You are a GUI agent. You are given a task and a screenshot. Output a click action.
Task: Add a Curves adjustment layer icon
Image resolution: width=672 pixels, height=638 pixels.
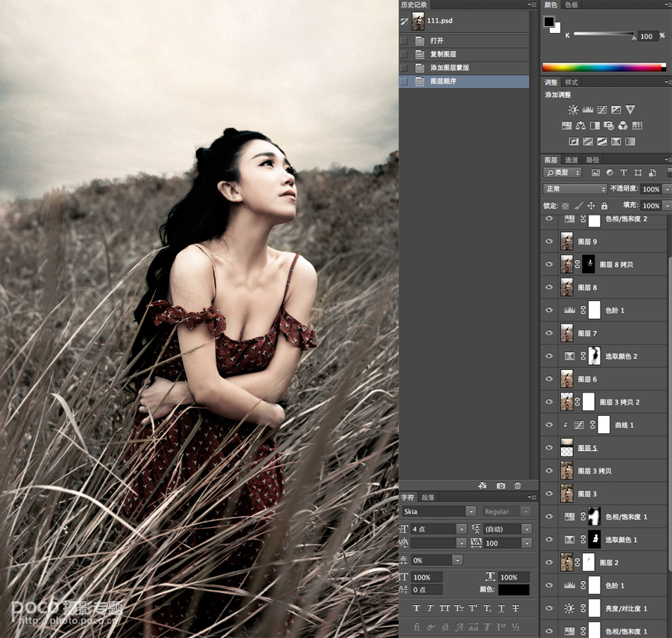click(x=602, y=110)
